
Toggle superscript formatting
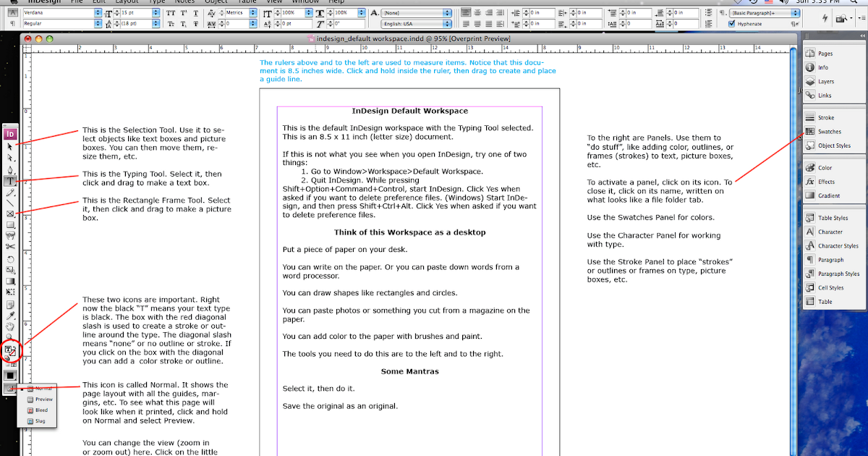click(x=182, y=12)
